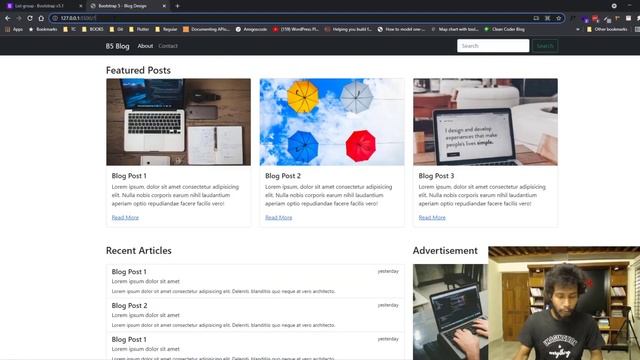Bookmark this page with the star icon
This screenshot has width=640, height=360.
tap(559, 18)
